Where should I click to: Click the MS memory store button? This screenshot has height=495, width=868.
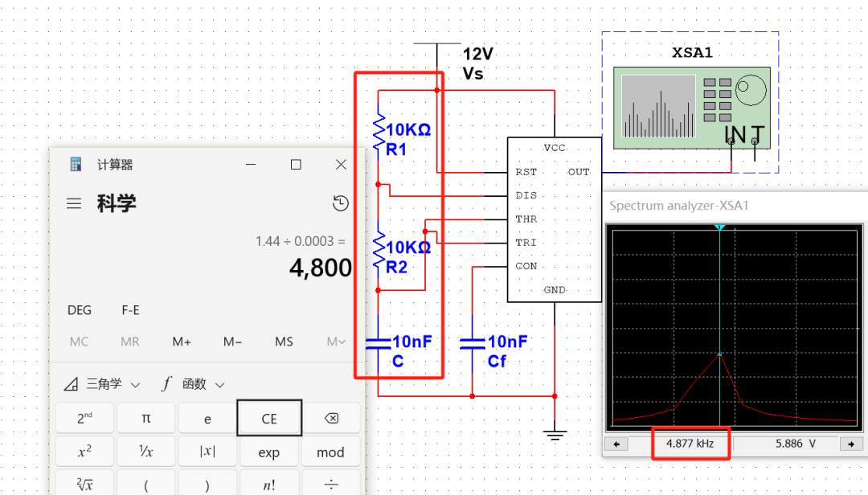click(284, 342)
